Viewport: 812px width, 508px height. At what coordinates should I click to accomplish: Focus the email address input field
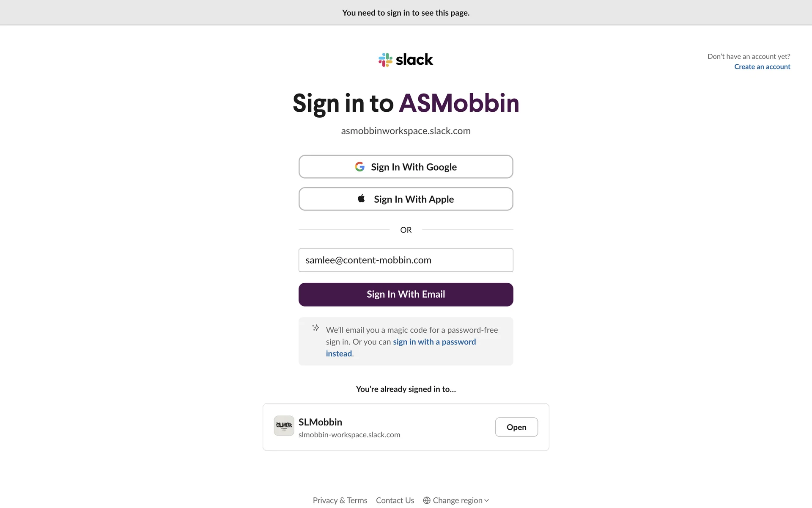(x=406, y=260)
